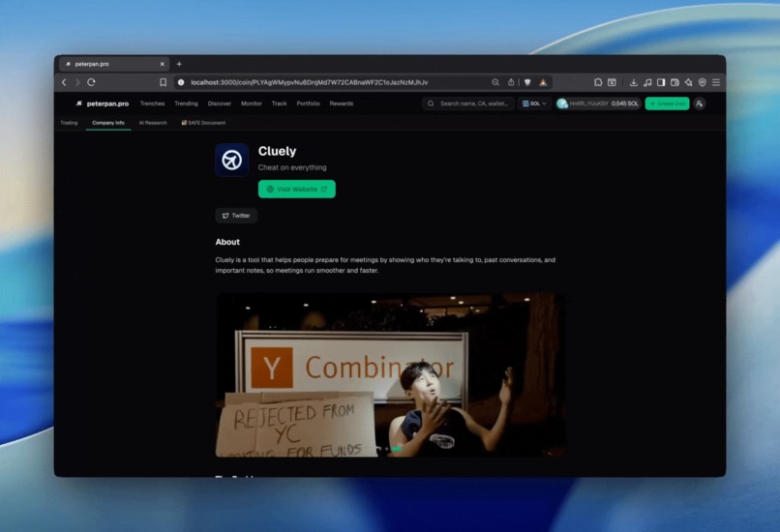Reload the page with the refresh icon
Screen dimensions: 780x532
(x=91, y=82)
